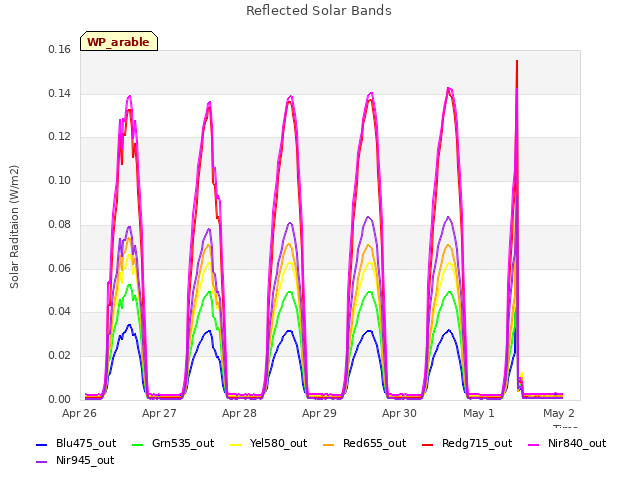The width and height of the screenshot is (640, 480).
Task: Click the May 1 x-axis tick label
Action: (x=479, y=413)
